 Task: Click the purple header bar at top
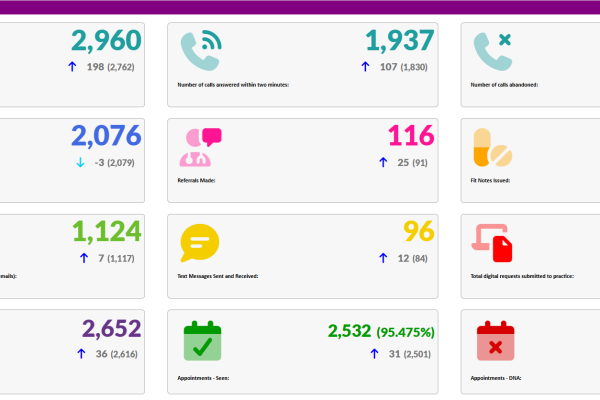pos(300,6)
